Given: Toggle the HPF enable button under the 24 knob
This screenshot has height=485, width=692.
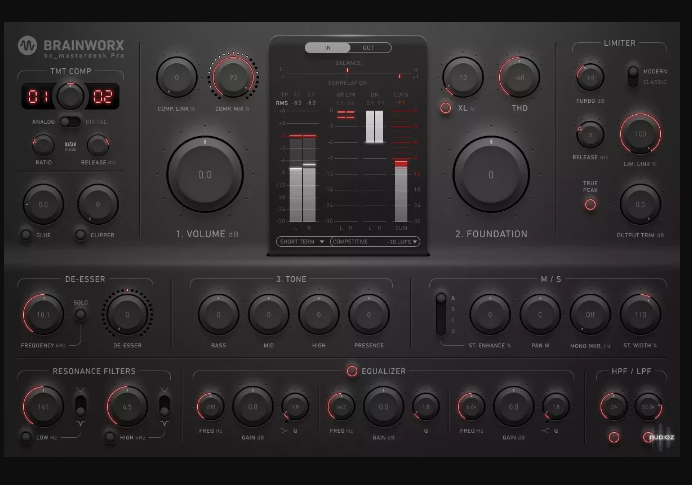Looking at the screenshot, I should point(614,437).
